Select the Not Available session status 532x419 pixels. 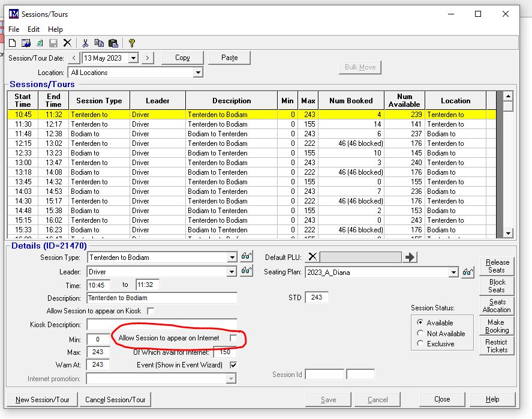pos(420,333)
